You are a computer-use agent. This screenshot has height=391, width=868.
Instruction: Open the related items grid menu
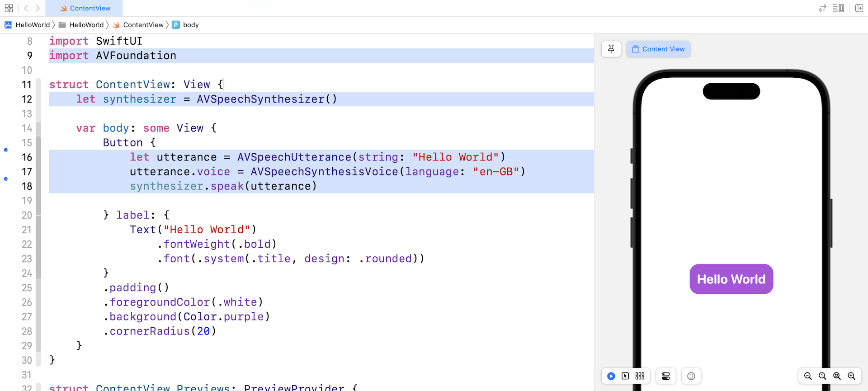(x=9, y=8)
